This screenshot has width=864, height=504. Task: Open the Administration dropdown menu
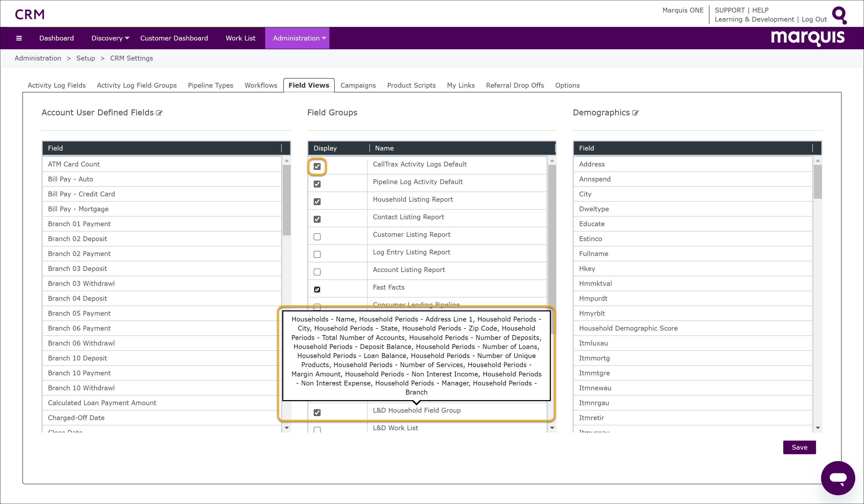[x=297, y=38]
